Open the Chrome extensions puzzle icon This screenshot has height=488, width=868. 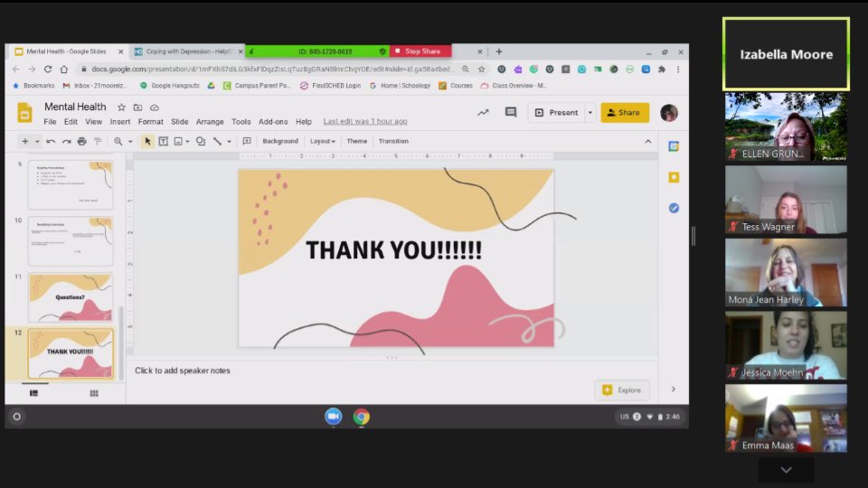pos(662,70)
